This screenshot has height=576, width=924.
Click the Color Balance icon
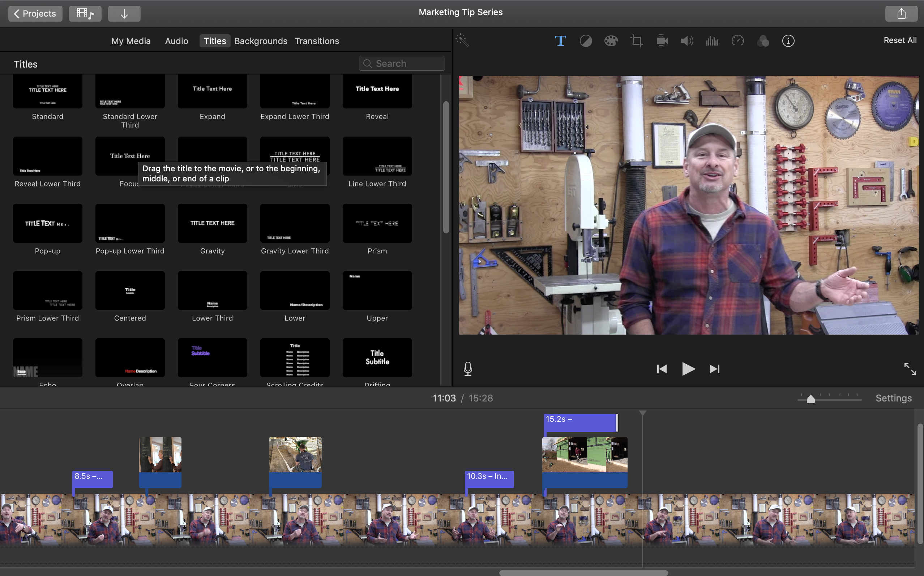pyautogui.click(x=586, y=41)
